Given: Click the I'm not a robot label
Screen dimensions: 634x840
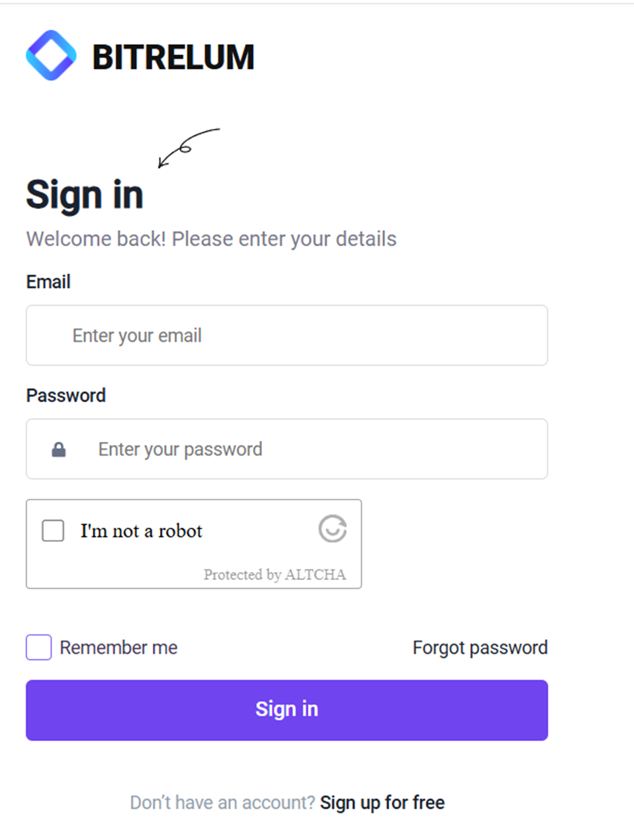Looking at the screenshot, I should [142, 531].
